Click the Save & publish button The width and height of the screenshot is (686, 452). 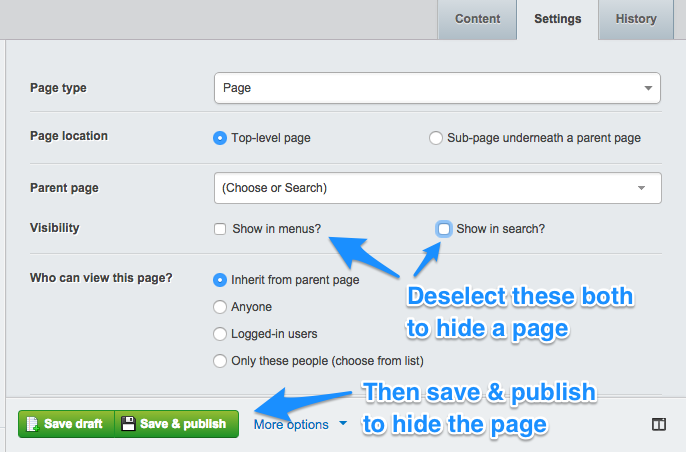177,424
